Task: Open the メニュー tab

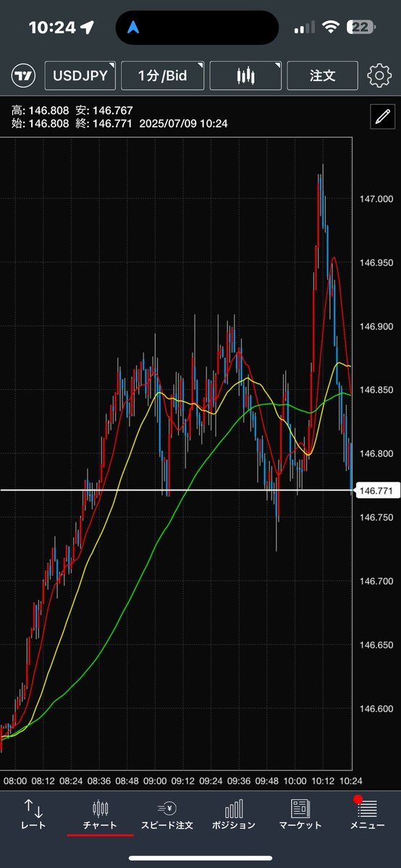Action: (x=367, y=814)
